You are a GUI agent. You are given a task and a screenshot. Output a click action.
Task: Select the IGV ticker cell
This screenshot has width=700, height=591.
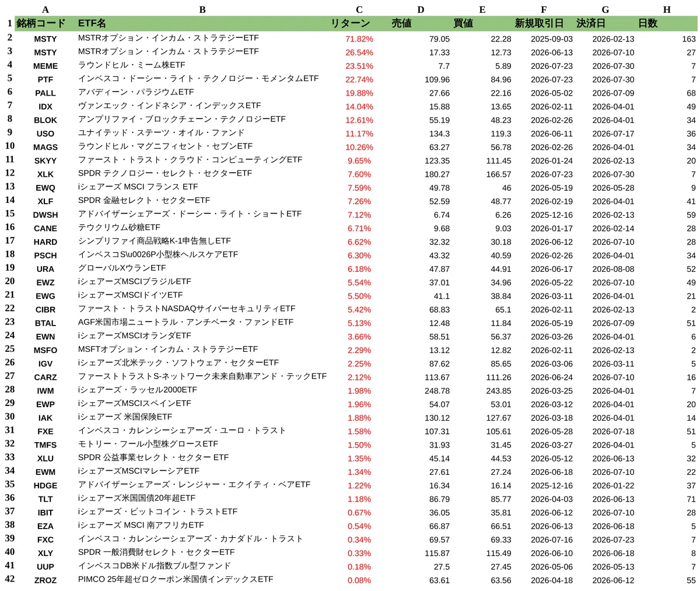tap(45, 363)
